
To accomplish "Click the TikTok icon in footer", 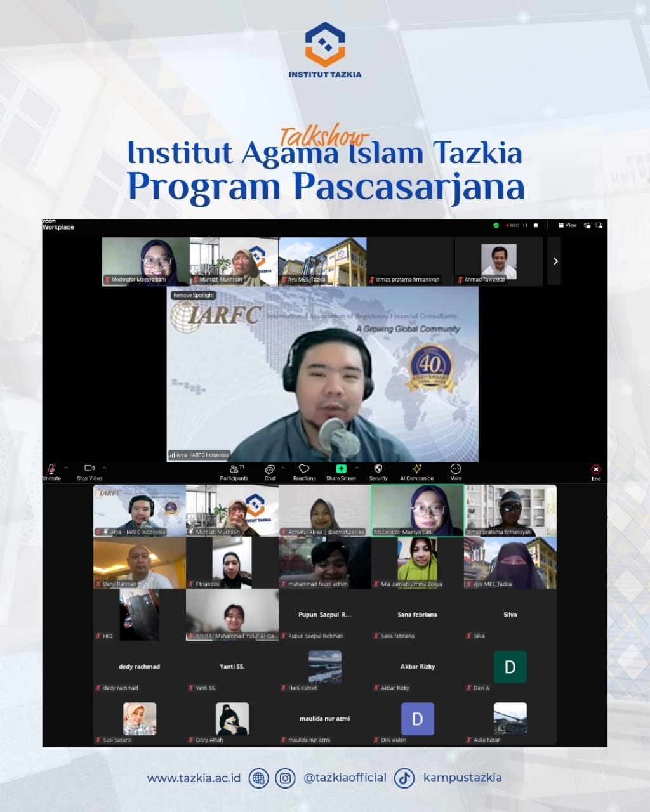I will tap(405, 778).
